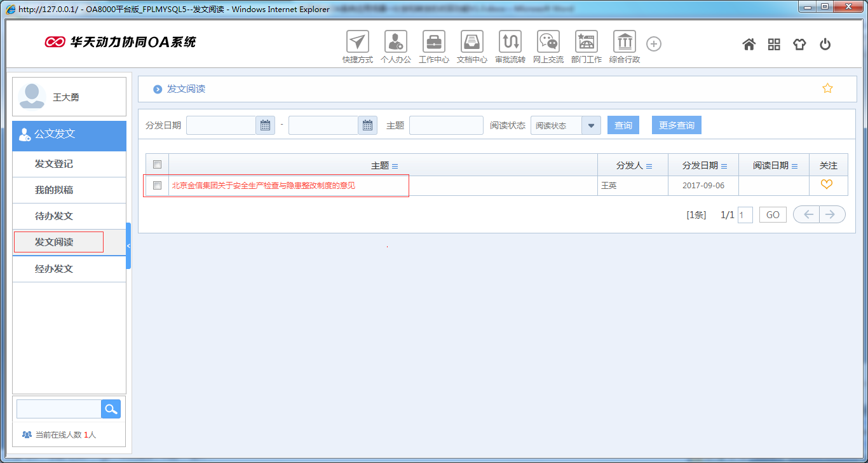Click the 查询 (Query) button

623,125
